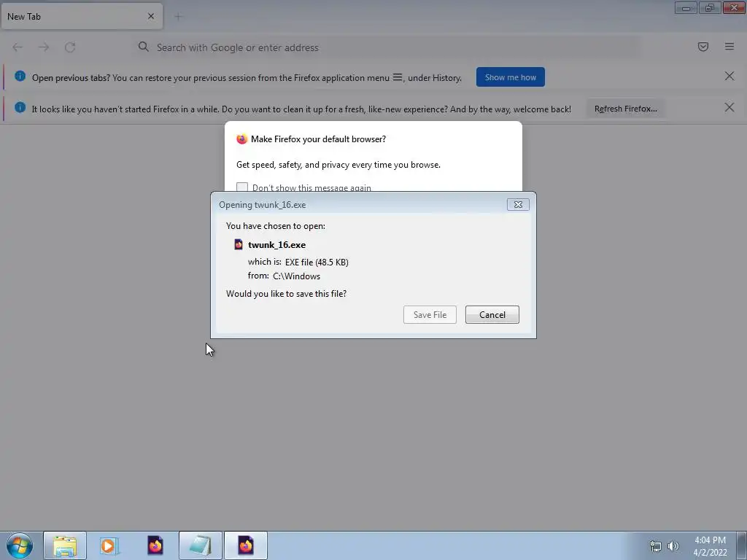Launch Windows Media Player from taskbar
Image resolution: width=747 pixels, height=560 pixels.
coord(109,545)
